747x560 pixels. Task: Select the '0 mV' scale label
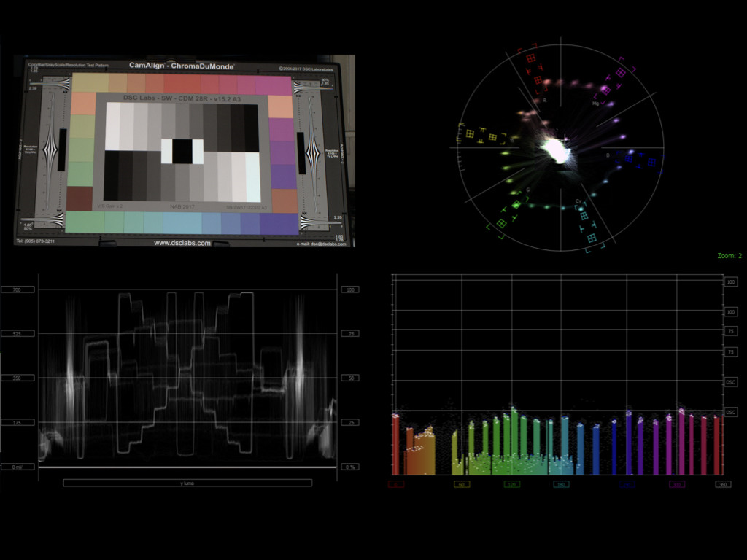[x=18, y=467]
